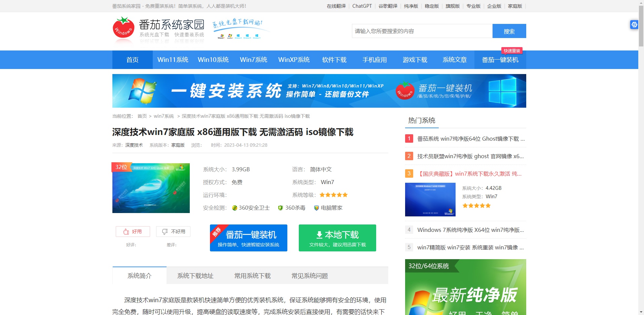Open WinXP系统 in the navigation bar
The width and height of the screenshot is (644, 315).
(x=294, y=60)
